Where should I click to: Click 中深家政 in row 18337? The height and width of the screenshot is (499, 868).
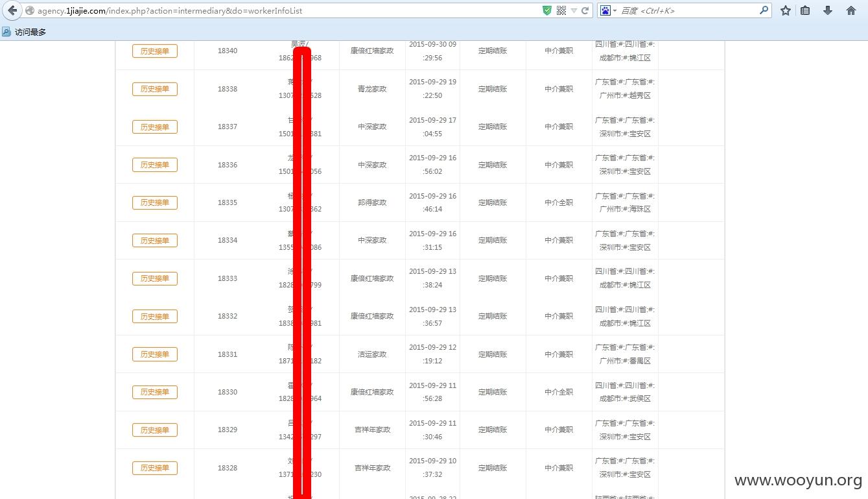(372, 127)
